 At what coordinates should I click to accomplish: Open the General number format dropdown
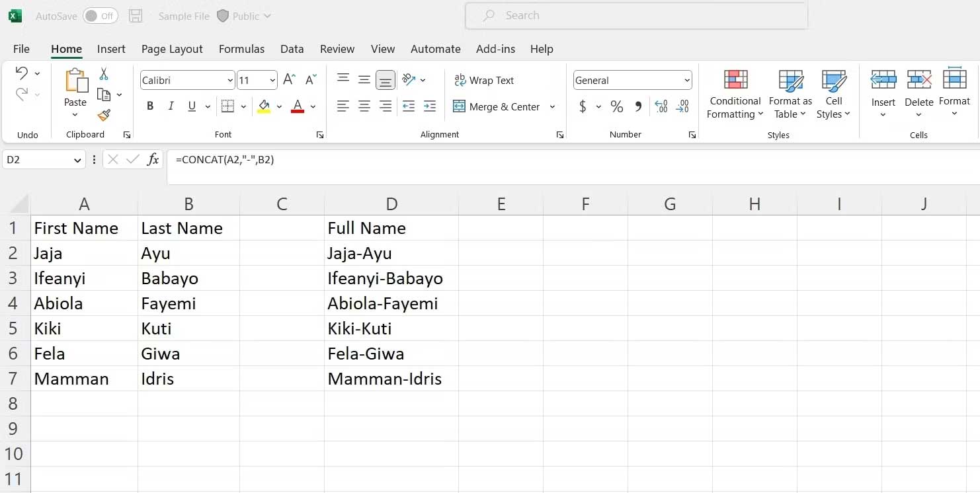coord(686,81)
